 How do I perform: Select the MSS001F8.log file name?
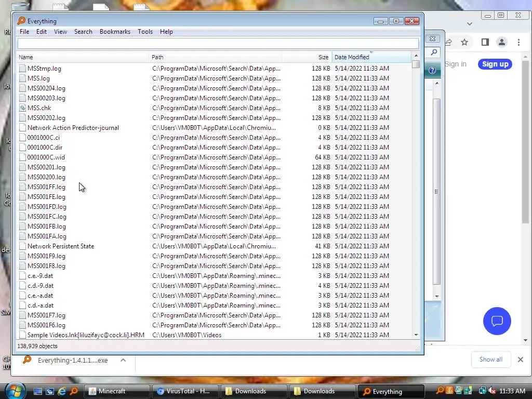(46, 265)
